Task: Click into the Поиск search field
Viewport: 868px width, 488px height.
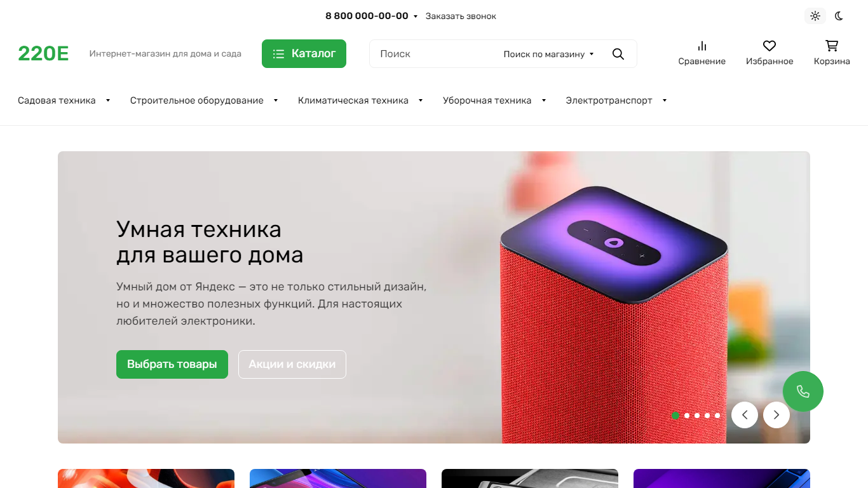Action: (x=435, y=54)
